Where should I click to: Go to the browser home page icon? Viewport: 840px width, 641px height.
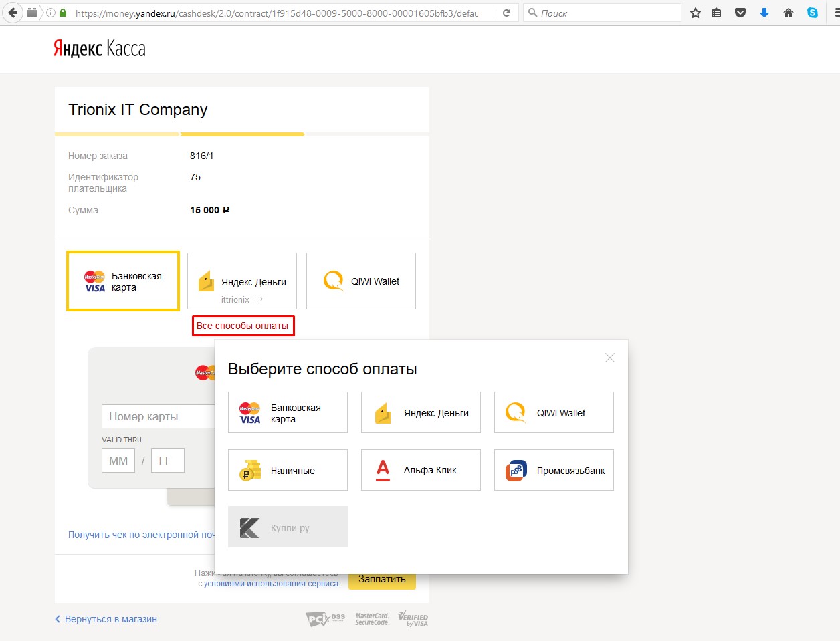coord(789,13)
